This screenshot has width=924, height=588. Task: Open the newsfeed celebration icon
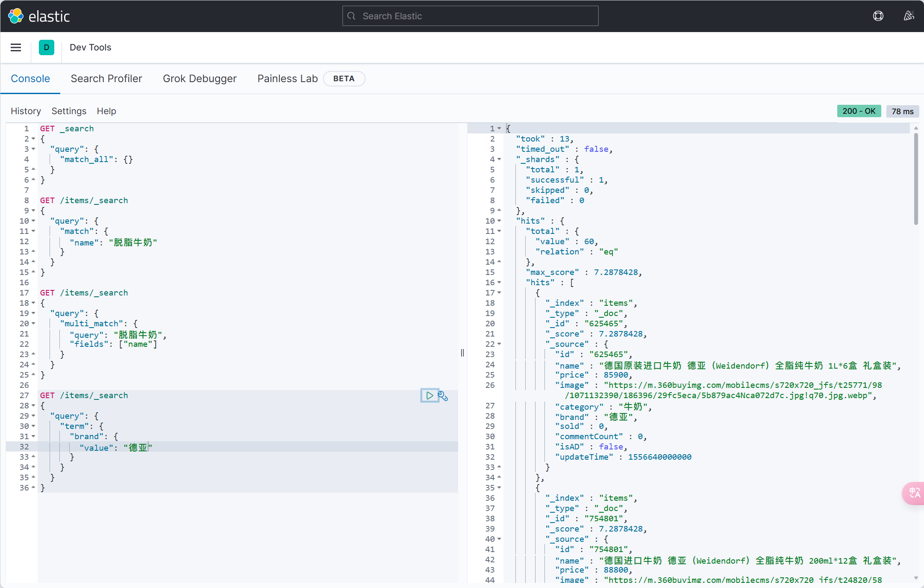[x=909, y=16]
